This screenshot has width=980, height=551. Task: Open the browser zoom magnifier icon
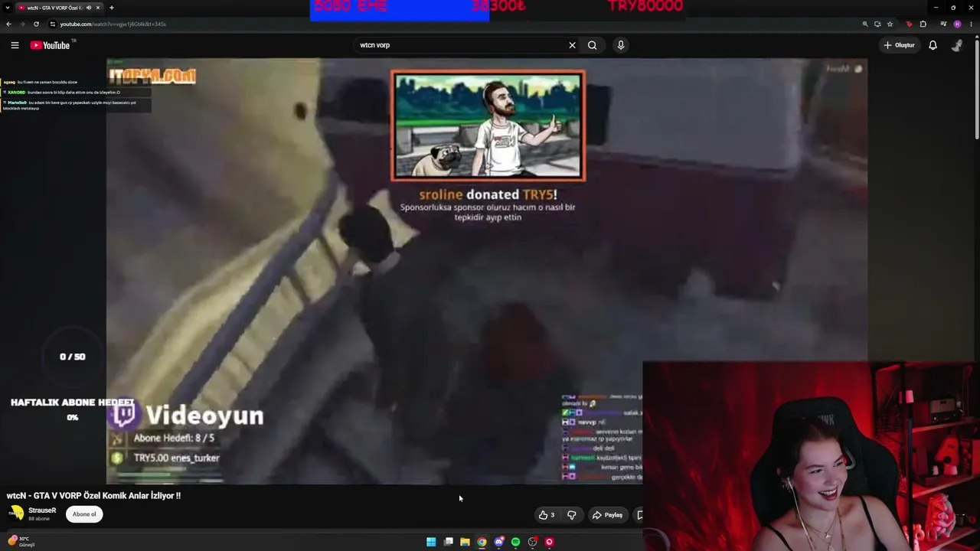coord(865,24)
